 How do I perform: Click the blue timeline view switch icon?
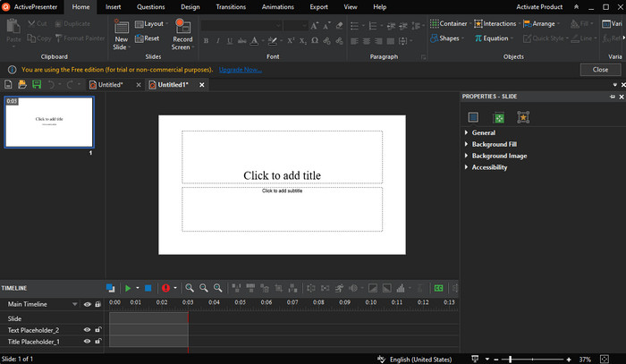(111, 288)
